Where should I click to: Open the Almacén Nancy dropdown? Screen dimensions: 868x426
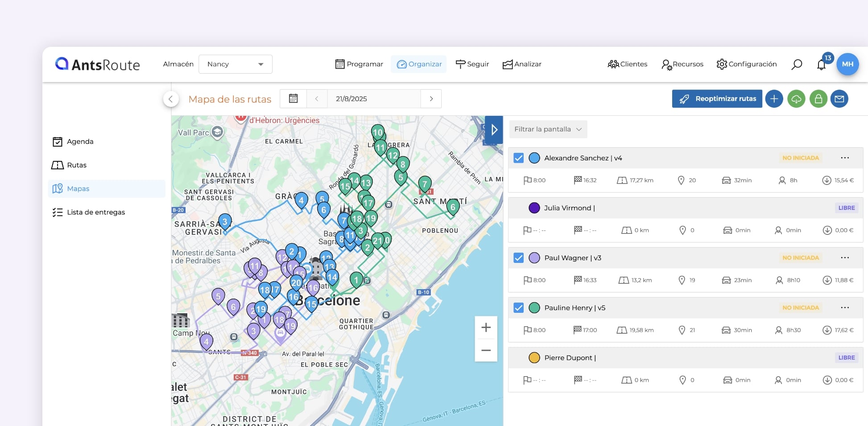coord(235,64)
